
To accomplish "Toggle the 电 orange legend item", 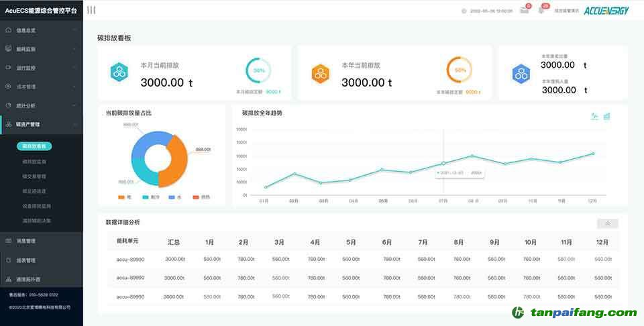I will tap(125, 197).
